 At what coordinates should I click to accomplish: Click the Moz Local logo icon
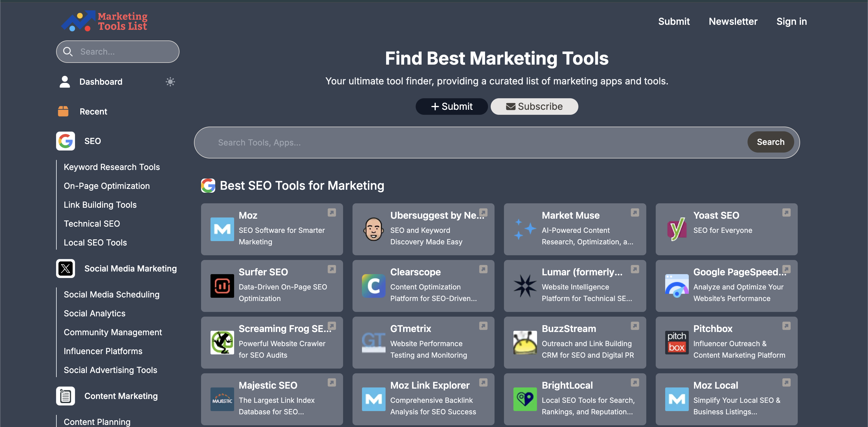[677, 399]
